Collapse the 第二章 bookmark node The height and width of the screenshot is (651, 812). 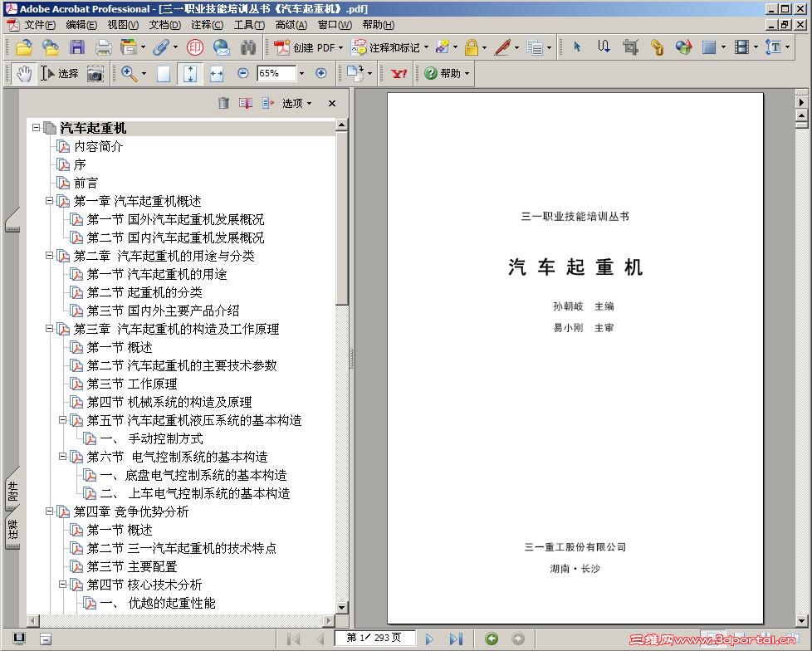tap(49, 255)
